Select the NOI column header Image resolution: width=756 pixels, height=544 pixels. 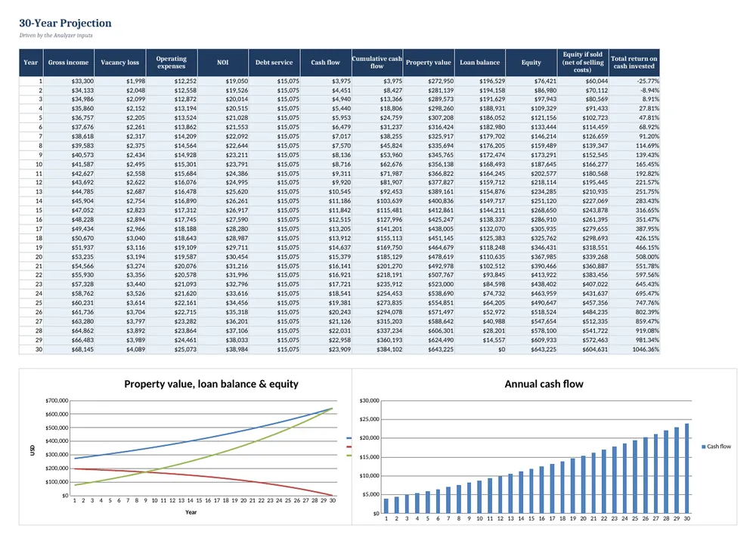[x=223, y=62]
